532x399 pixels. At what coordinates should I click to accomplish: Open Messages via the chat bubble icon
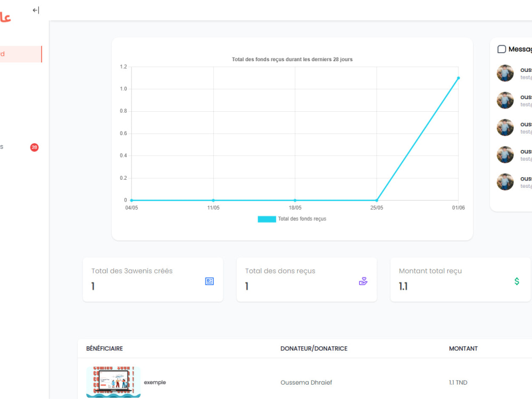(x=501, y=48)
